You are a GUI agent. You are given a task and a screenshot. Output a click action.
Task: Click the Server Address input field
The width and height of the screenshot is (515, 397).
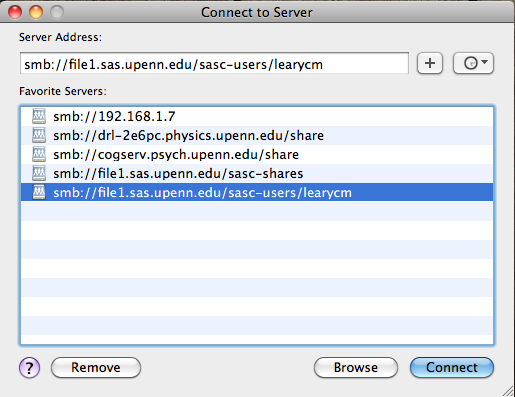(x=214, y=63)
